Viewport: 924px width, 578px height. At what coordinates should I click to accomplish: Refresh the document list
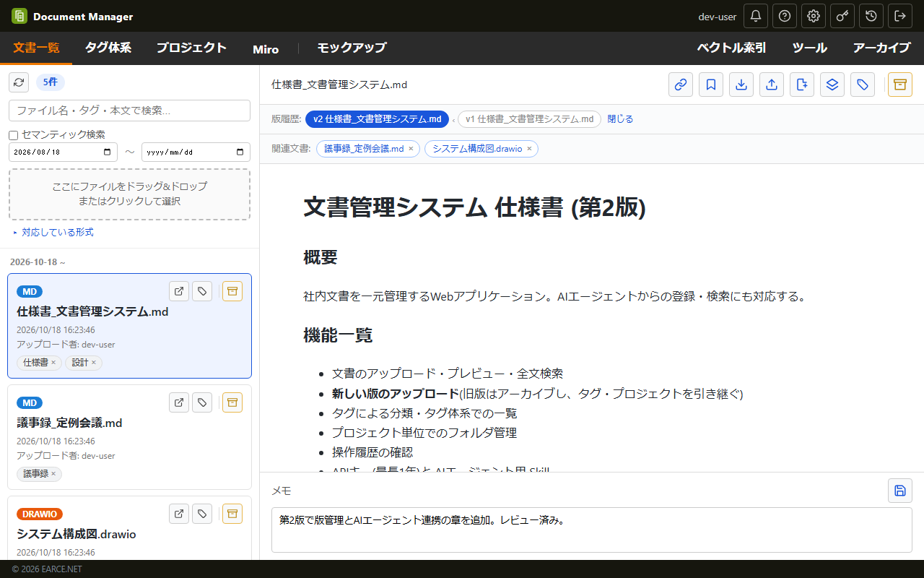pyautogui.click(x=19, y=82)
